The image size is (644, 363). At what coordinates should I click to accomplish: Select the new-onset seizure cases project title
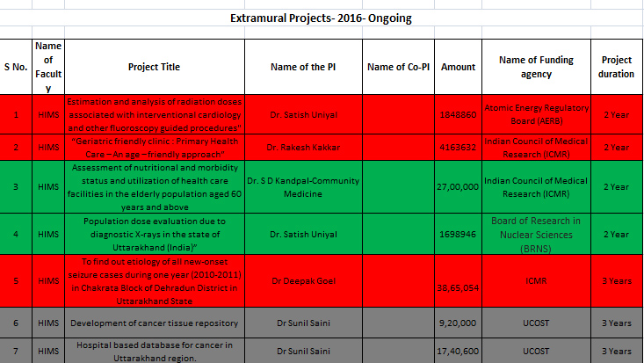(x=155, y=280)
